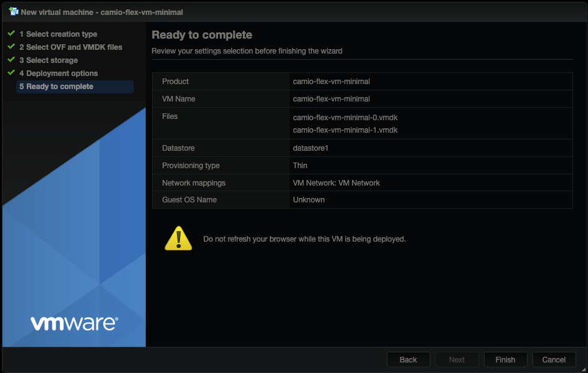Return to step 4 Deployment options
Image resolution: width=588 pixels, height=373 pixels.
pos(58,73)
